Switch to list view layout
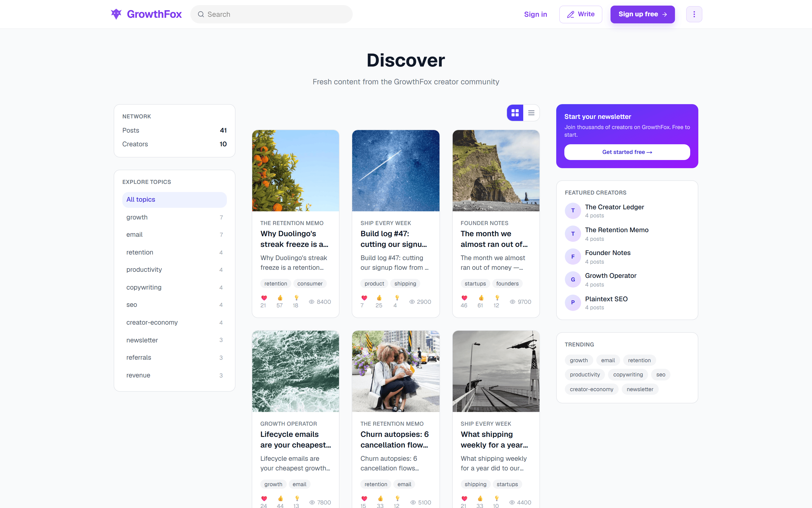 coord(531,113)
